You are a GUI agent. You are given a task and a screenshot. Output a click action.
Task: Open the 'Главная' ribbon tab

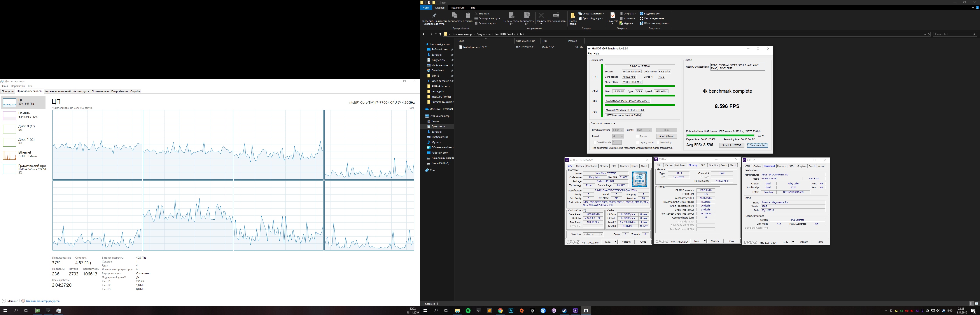pyautogui.click(x=440, y=8)
